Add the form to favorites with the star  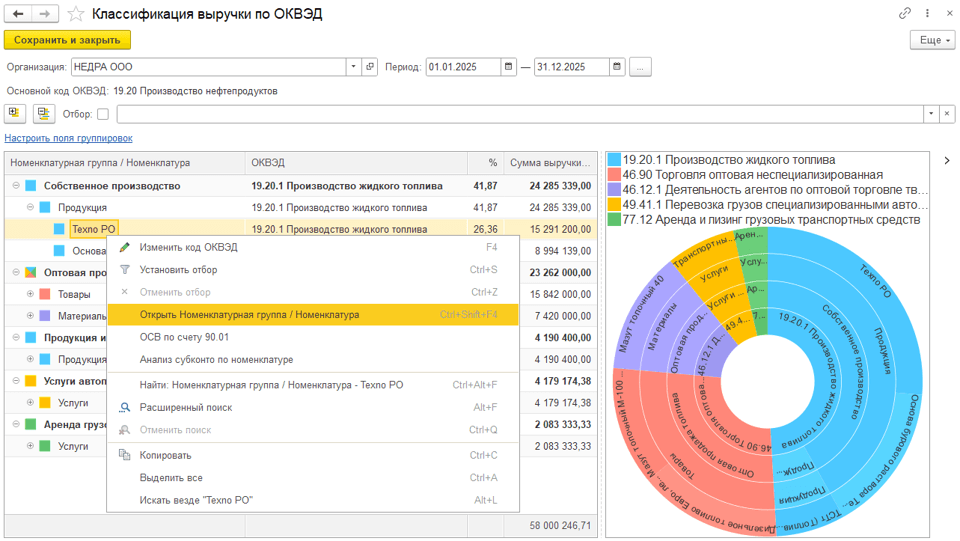(x=77, y=14)
